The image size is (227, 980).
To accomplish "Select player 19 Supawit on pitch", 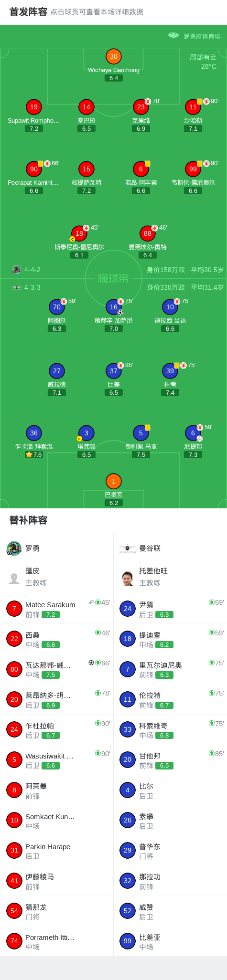I will tap(34, 107).
